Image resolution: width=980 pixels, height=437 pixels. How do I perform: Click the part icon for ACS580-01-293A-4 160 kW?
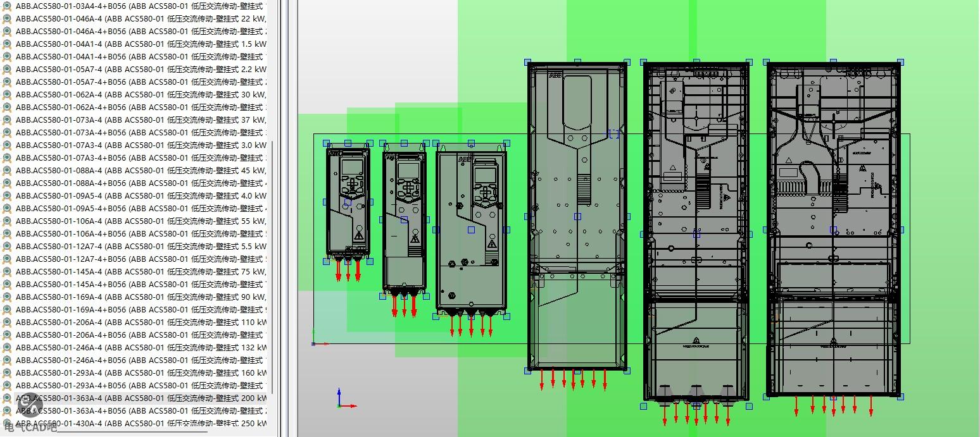(7, 373)
